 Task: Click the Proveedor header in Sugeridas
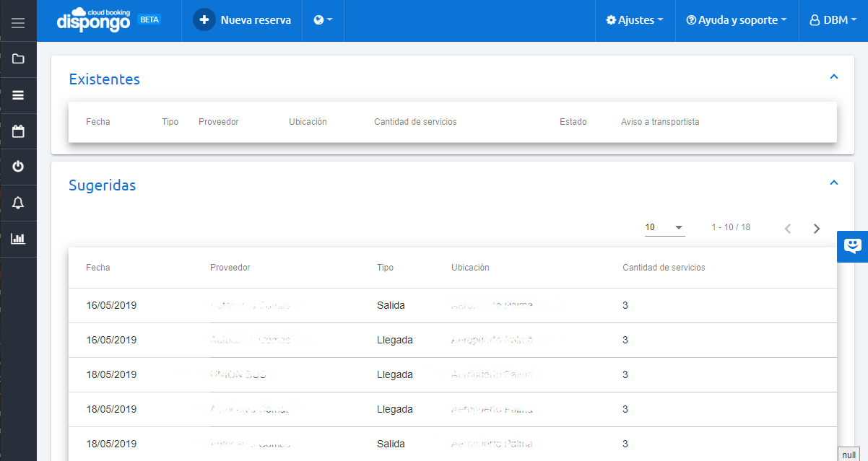click(x=230, y=268)
